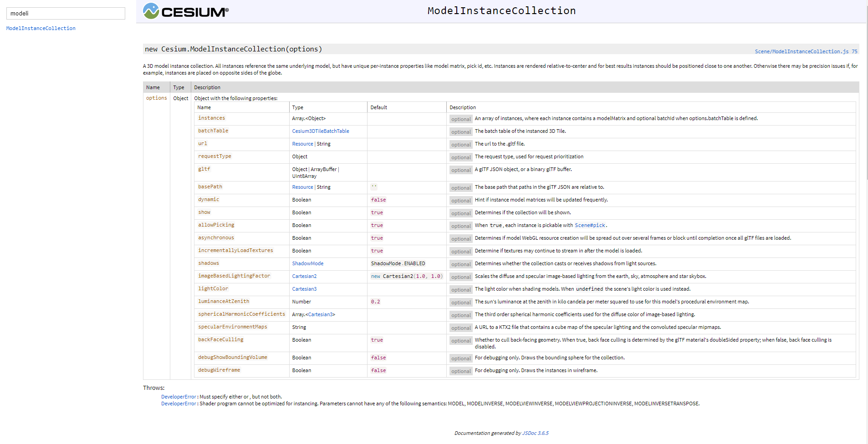Image resolution: width=868 pixels, height=444 pixels.
Task: Click the Cesium logo
Action: pyautogui.click(x=186, y=11)
